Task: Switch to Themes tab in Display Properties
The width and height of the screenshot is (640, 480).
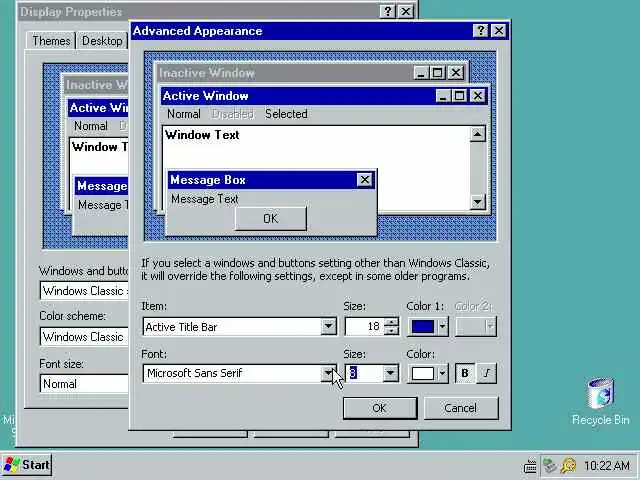Action: click(x=51, y=41)
